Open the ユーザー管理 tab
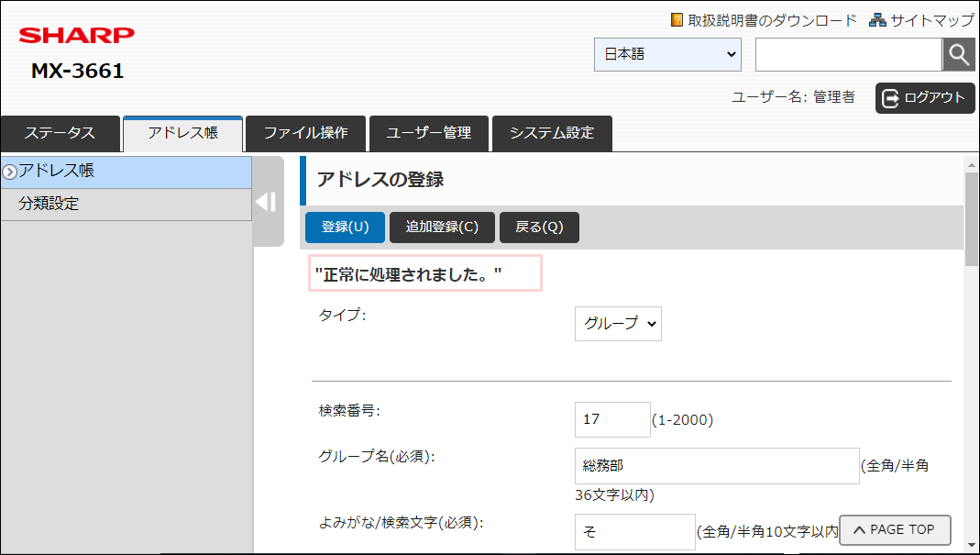Viewport: 980px width, 555px height. 429,133
